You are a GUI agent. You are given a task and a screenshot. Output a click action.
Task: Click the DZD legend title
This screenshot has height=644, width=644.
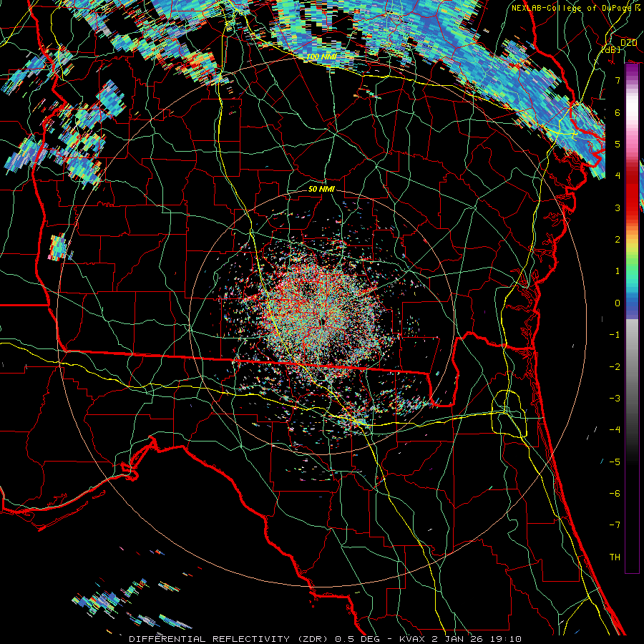coord(628,42)
